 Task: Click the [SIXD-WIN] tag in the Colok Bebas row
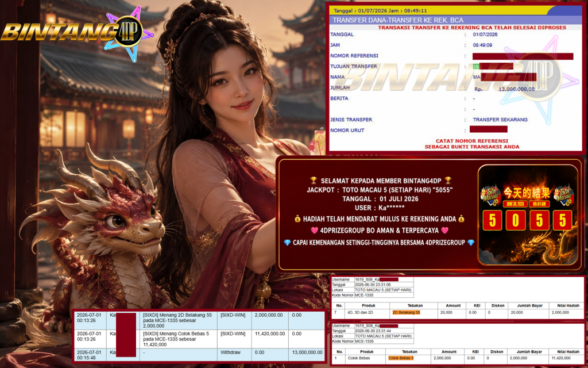233,333
